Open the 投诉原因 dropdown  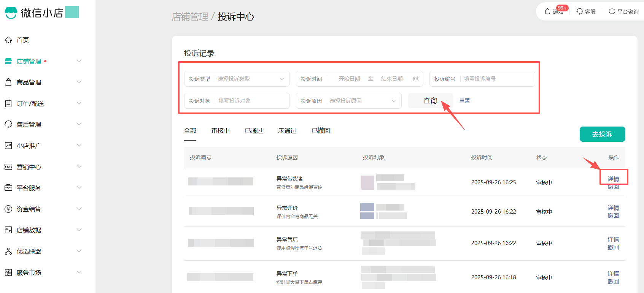[x=361, y=101]
